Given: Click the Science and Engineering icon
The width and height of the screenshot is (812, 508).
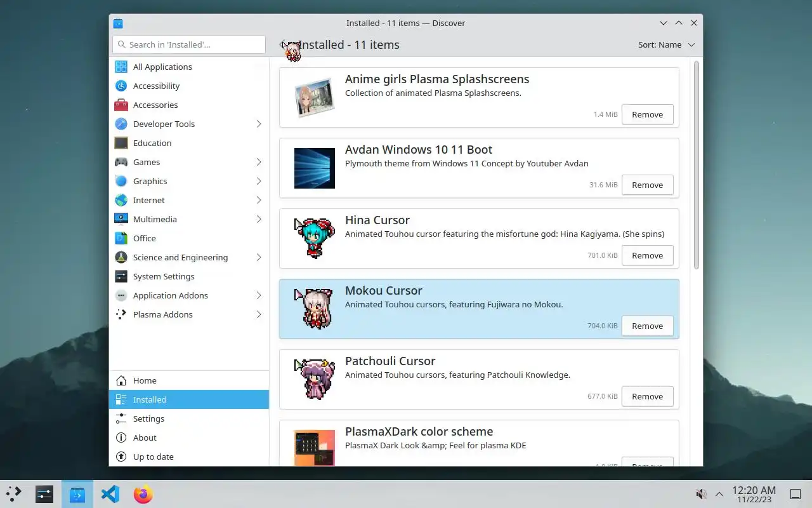Looking at the screenshot, I should pos(121,257).
